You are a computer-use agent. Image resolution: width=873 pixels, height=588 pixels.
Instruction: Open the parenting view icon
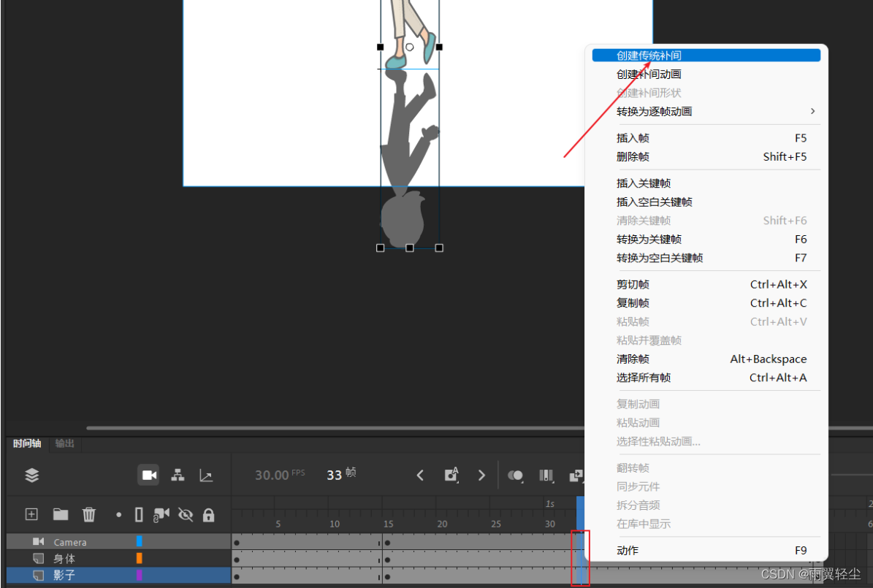[x=178, y=475]
